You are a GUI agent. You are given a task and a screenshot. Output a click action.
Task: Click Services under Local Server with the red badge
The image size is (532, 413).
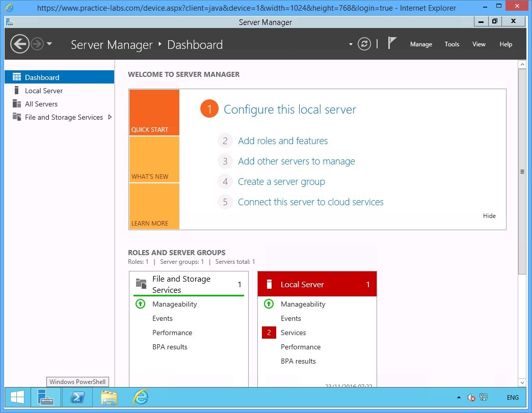pyautogui.click(x=293, y=333)
